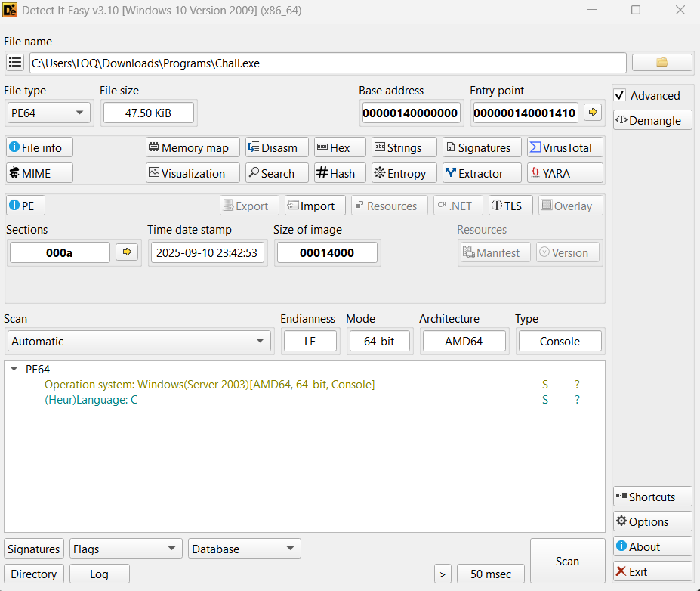Click the Demangle button
The image size is (700, 591).
pyautogui.click(x=652, y=120)
